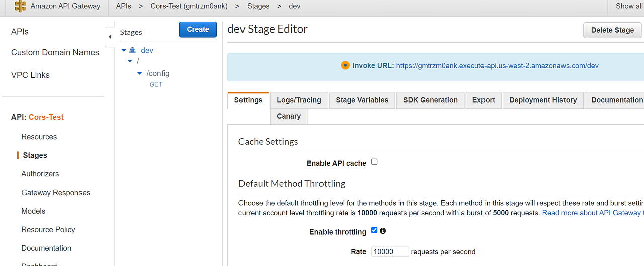Click the Cors-Test API name link
Image resolution: width=644 pixels, height=266 pixels.
coord(46,117)
